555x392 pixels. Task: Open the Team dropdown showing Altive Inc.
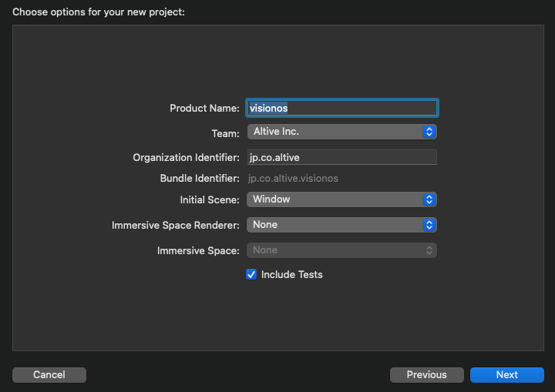pyautogui.click(x=341, y=132)
